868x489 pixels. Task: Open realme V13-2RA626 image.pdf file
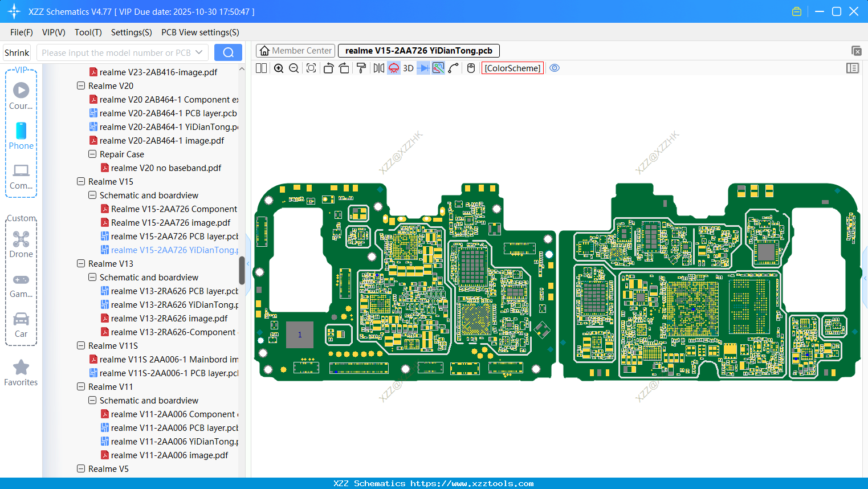[x=169, y=319]
